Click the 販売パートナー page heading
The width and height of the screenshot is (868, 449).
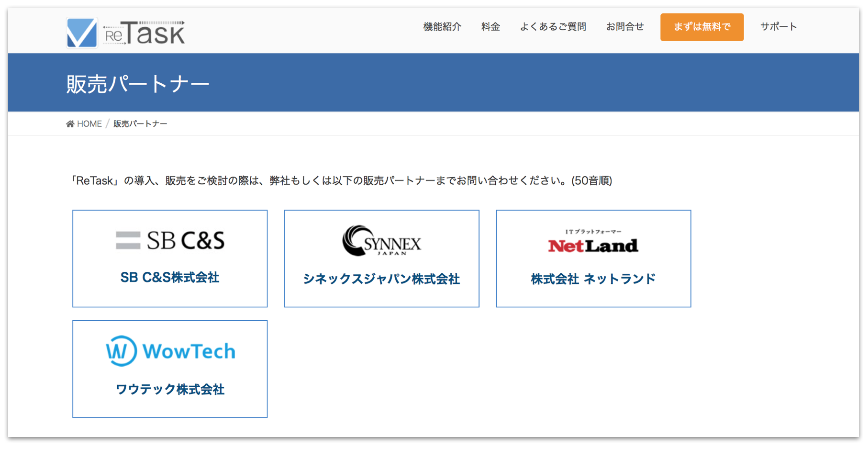138,84
